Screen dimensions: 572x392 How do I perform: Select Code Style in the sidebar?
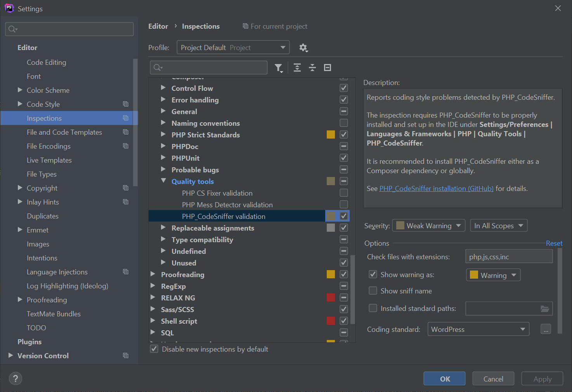tap(43, 104)
